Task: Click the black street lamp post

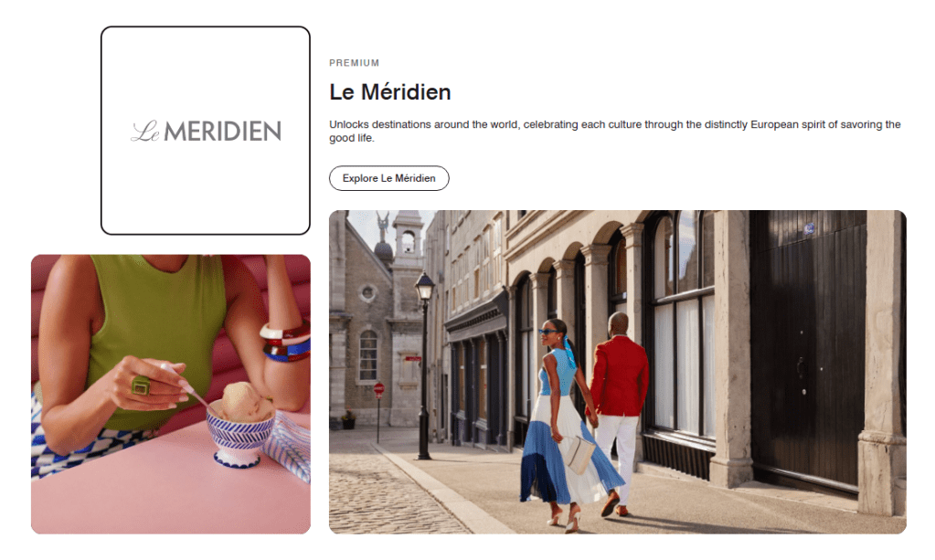Action: click(x=424, y=365)
